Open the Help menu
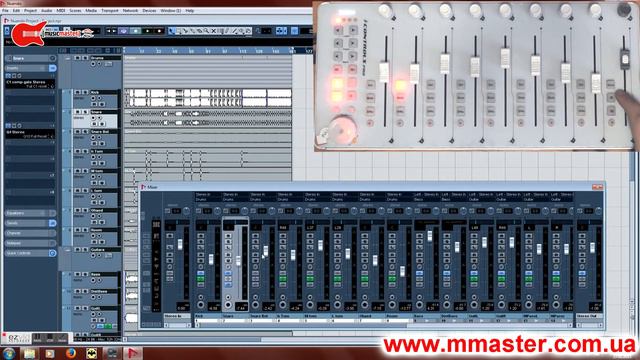This screenshot has width=640, height=360. coord(190,11)
